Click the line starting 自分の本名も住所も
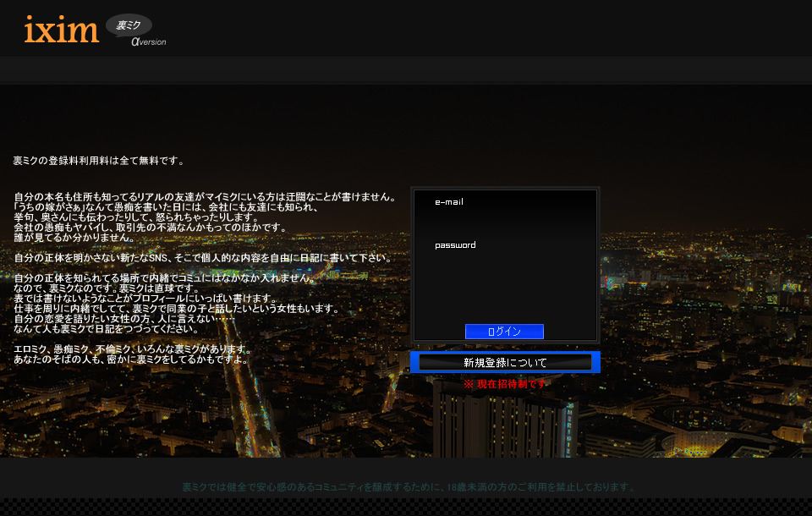 click(x=205, y=197)
